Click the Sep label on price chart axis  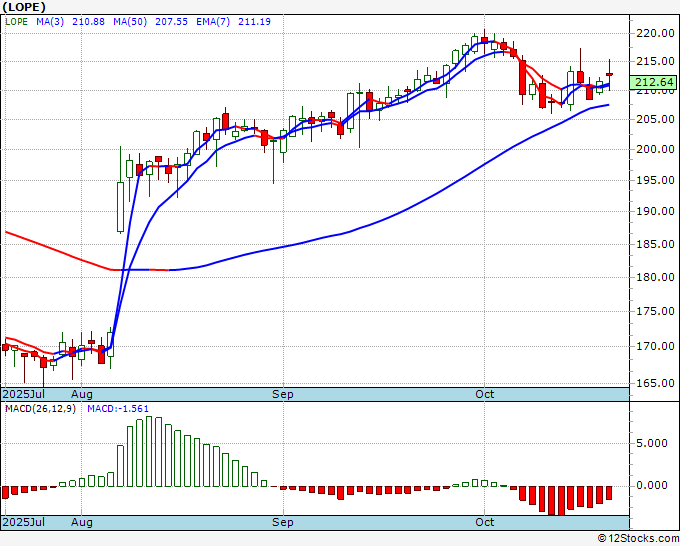pos(283,395)
